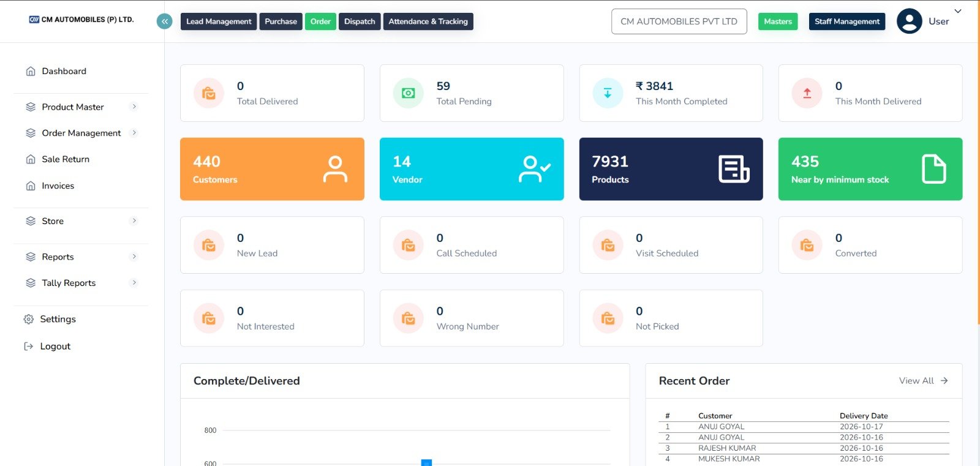Click the CM AUTOMOBILES PVT LTD field
This screenshot has height=466, width=980.
point(679,21)
